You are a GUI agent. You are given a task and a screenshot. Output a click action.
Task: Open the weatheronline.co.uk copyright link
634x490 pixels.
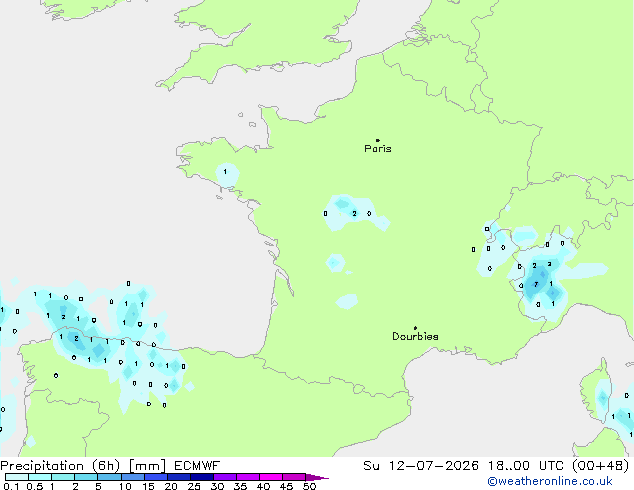point(550,481)
